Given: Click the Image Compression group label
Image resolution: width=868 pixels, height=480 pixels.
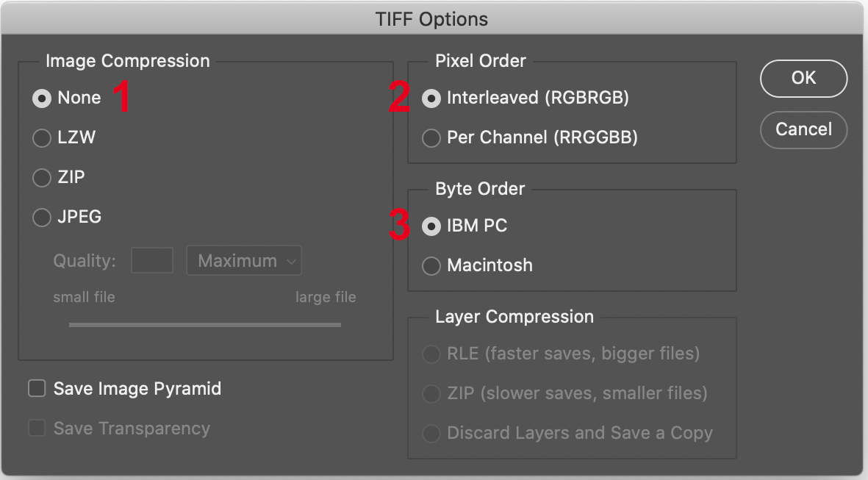Looking at the screenshot, I should pyautogui.click(x=127, y=61).
